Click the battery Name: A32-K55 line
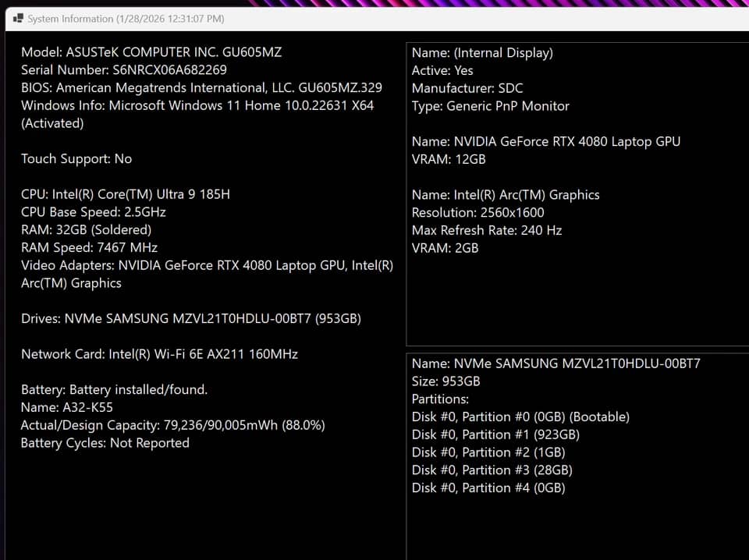The height and width of the screenshot is (560, 749). point(67,407)
